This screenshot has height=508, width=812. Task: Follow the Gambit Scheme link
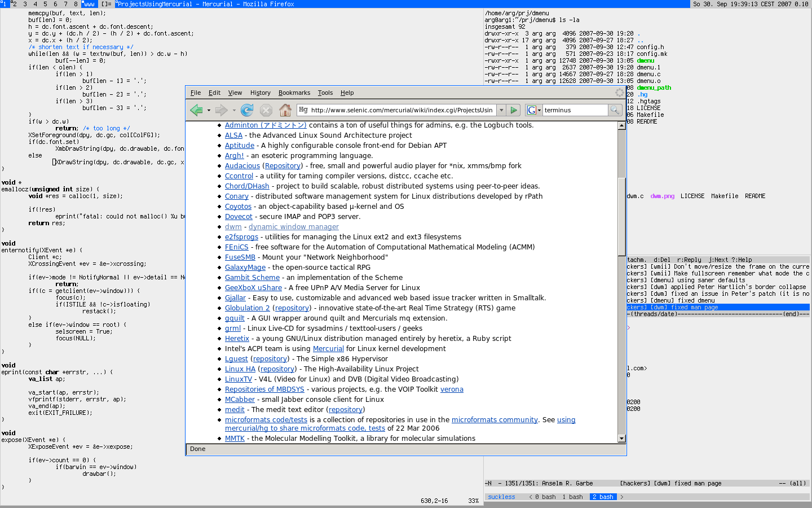(252, 278)
